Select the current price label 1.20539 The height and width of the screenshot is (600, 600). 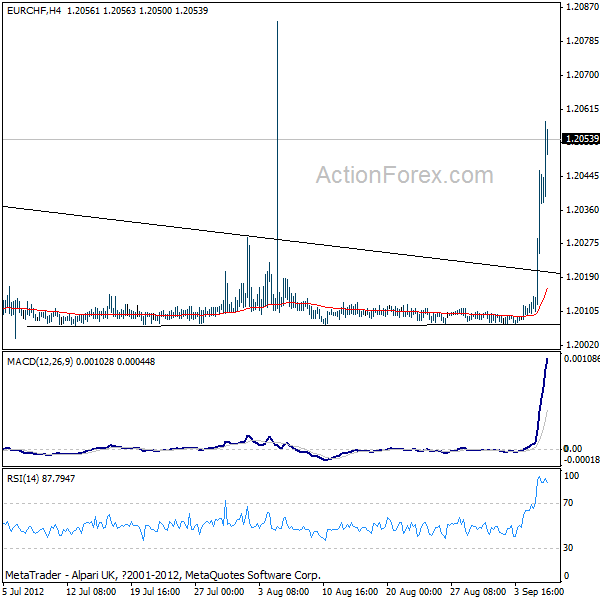click(x=582, y=139)
